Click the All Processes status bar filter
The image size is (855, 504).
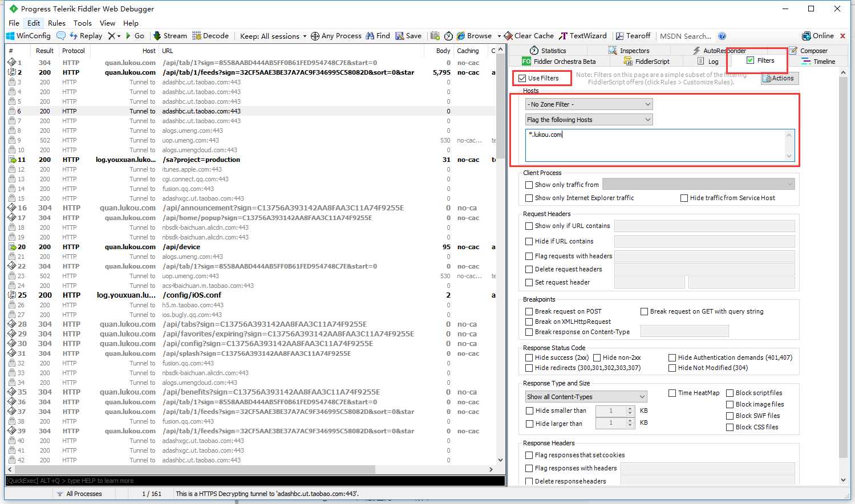pyautogui.click(x=79, y=494)
